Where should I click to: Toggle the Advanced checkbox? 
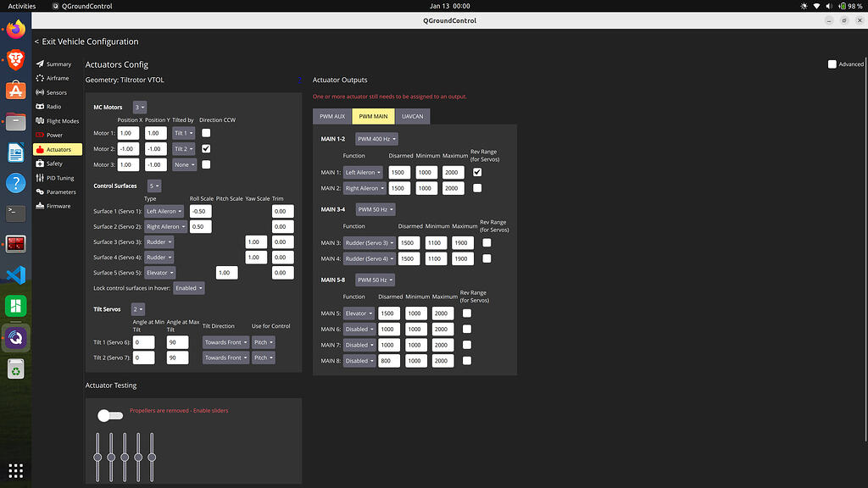[x=832, y=64]
